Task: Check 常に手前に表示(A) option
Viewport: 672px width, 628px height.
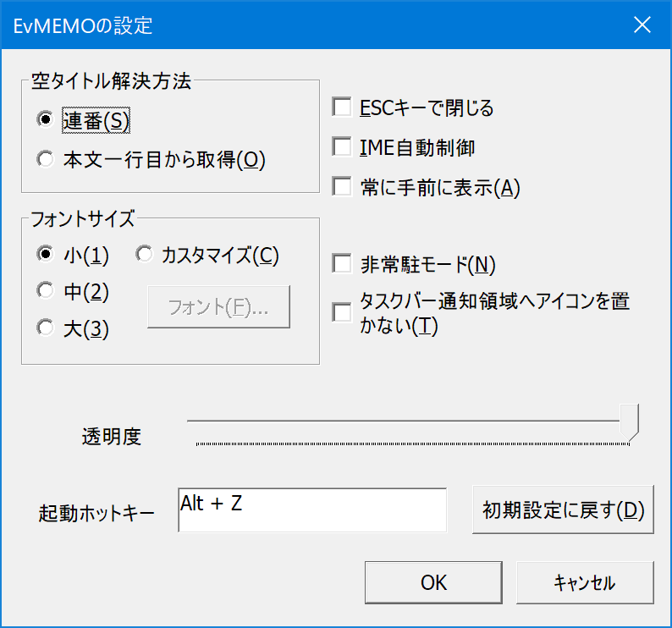Action: coord(342,187)
